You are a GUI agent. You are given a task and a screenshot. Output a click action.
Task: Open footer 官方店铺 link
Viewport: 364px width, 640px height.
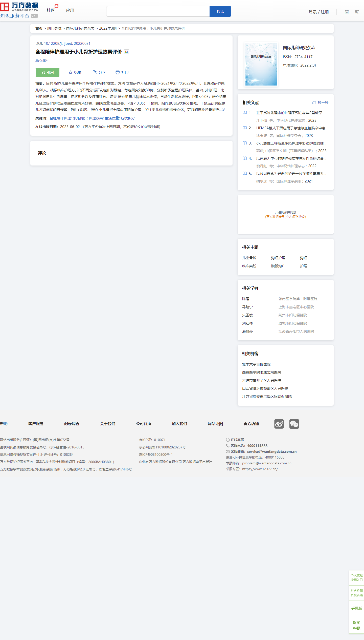(x=251, y=424)
